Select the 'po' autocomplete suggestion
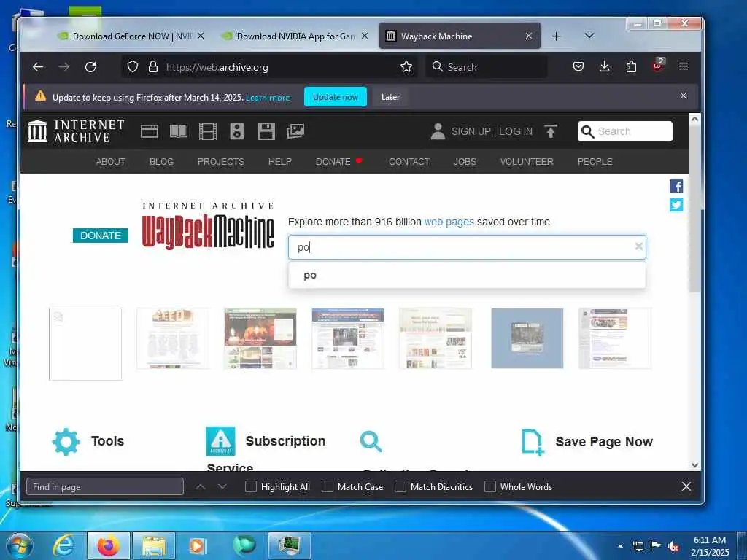Screen dimensions: 747x560 (467, 275)
